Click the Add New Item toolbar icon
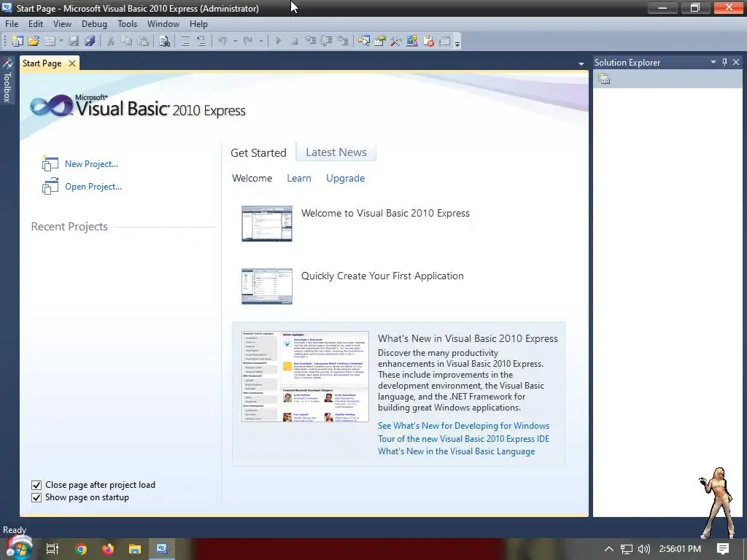This screenshot has width=747, height=560. [50, 41]
